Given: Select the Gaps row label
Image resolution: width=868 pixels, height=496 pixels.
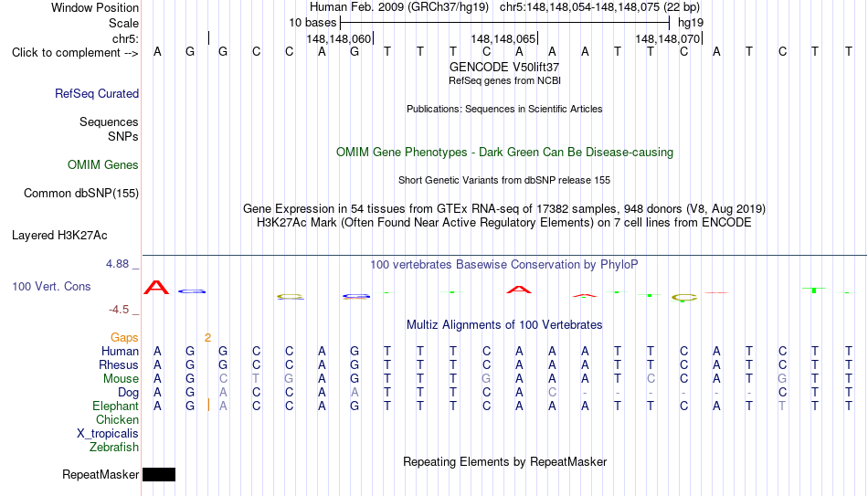Looking at the screenshot, I should pyautogui.click(x=124, y=338).
